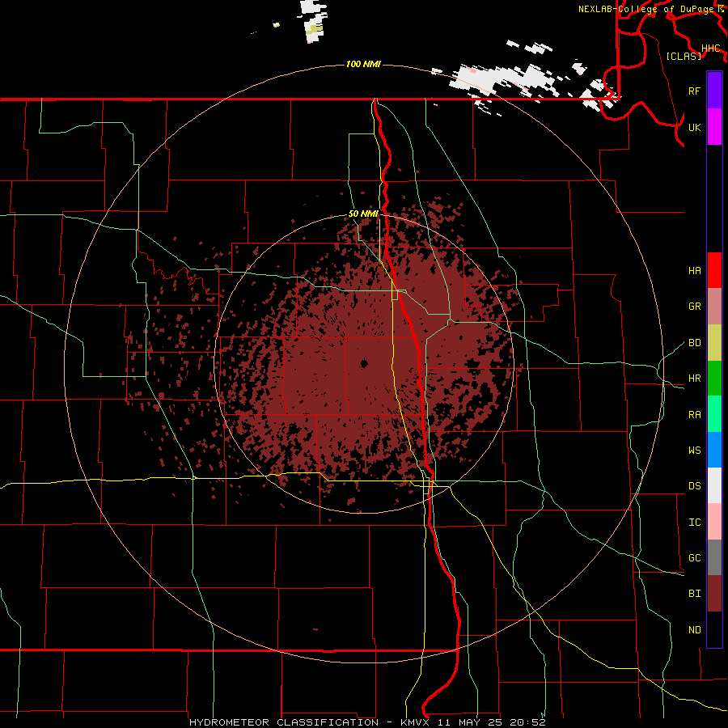Click the RA legend label
This screenshot has width=728, height=728.
pyautogui.click(x=694, y=415)
